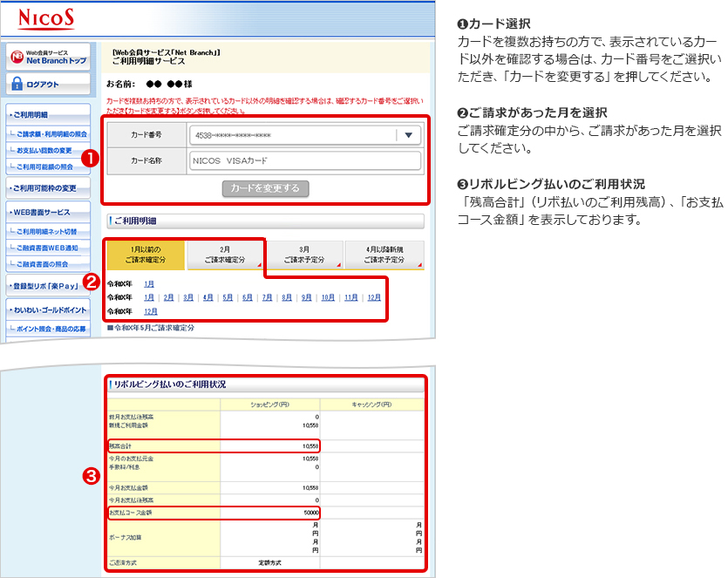Viewport: 728px width, 578px height.
Task: Select the 1月以前のご請求確定分 tab
Action: [x=145, y=255]
